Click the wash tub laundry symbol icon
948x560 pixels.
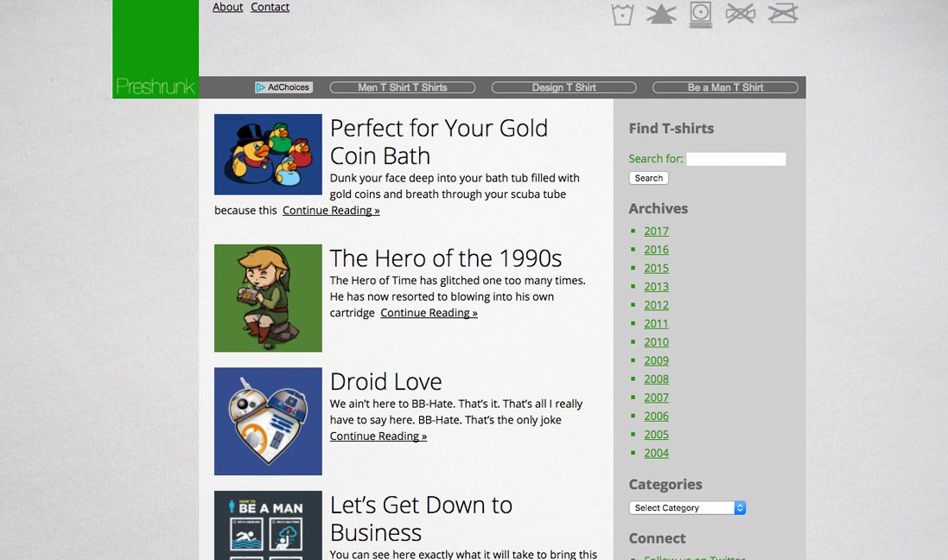(x=622, y=15)
